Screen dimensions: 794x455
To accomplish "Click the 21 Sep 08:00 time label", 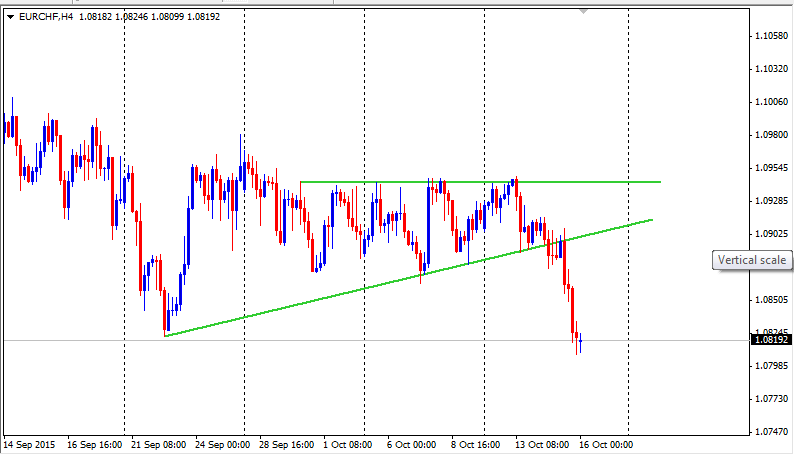I will tap(158, 445).
